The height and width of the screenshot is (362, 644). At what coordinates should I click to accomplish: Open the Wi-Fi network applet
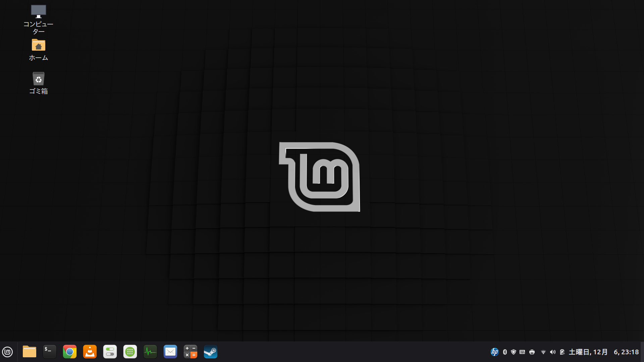(x=543, y=352)
